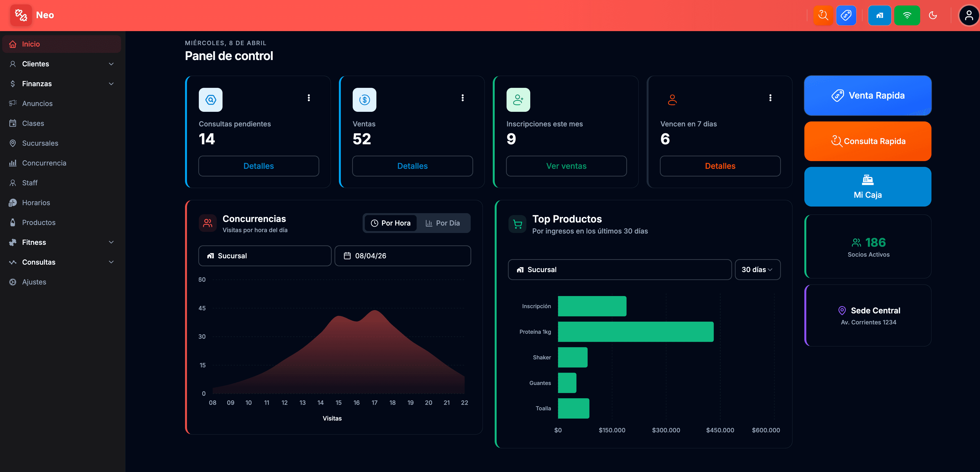Click the blue quick sale tag icon

click(x=846, y=16)
